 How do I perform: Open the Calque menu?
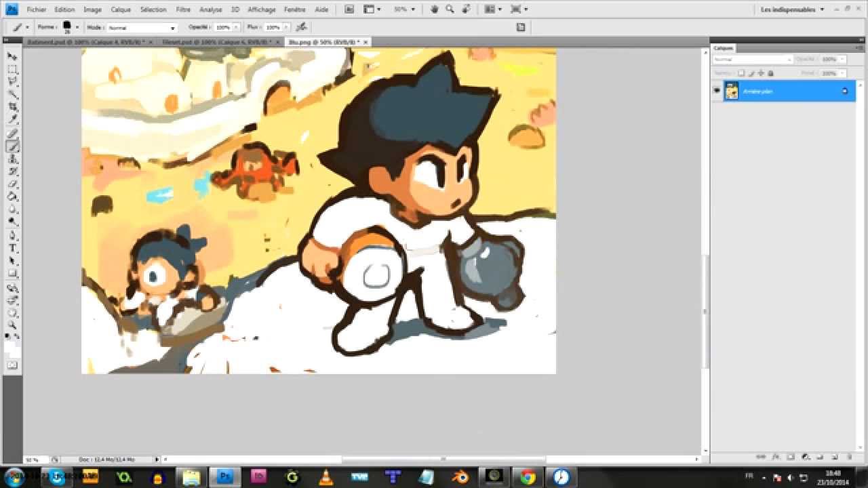pyautogui.click(x=121, y=9)
